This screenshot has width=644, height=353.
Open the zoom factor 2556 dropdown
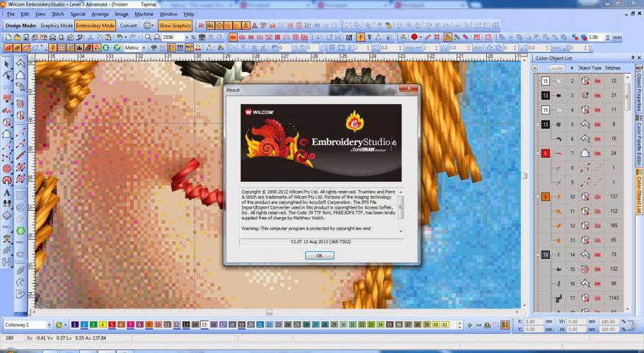[x=186, y=37]
